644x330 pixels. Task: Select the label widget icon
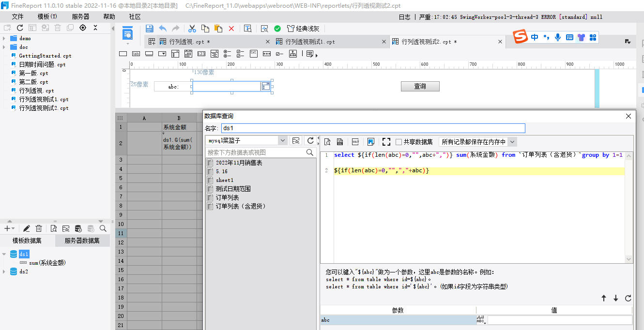(136, 54)
